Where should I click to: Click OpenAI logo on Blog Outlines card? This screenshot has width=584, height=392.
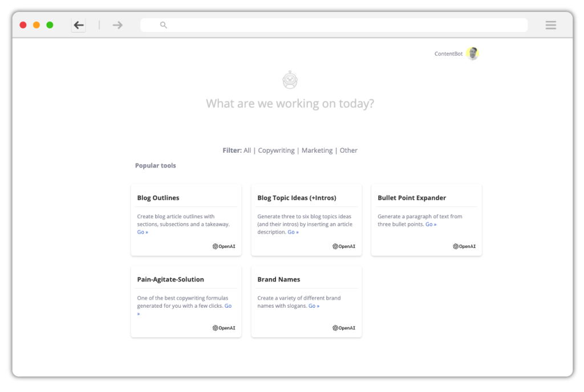(224, 246)
